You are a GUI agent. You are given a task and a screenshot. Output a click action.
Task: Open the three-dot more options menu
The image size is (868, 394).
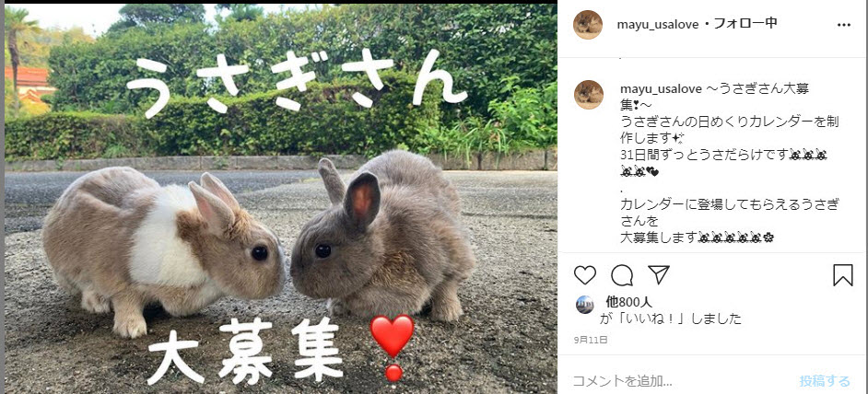(x=844, y=25)
